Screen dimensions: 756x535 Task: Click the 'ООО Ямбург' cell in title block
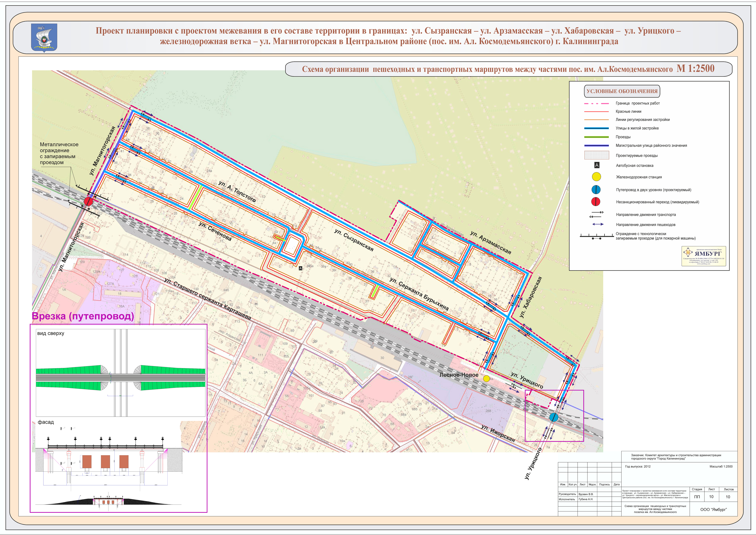(x=713, y=509)
